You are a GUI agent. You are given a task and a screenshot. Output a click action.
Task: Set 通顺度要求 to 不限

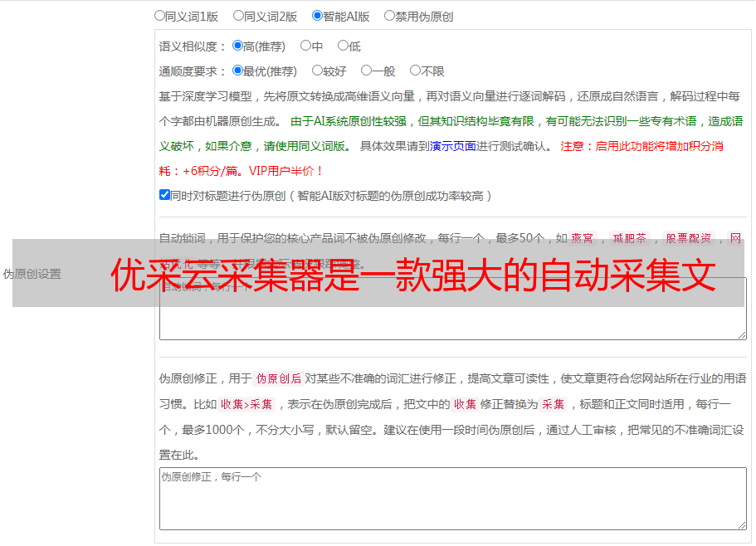415,71
